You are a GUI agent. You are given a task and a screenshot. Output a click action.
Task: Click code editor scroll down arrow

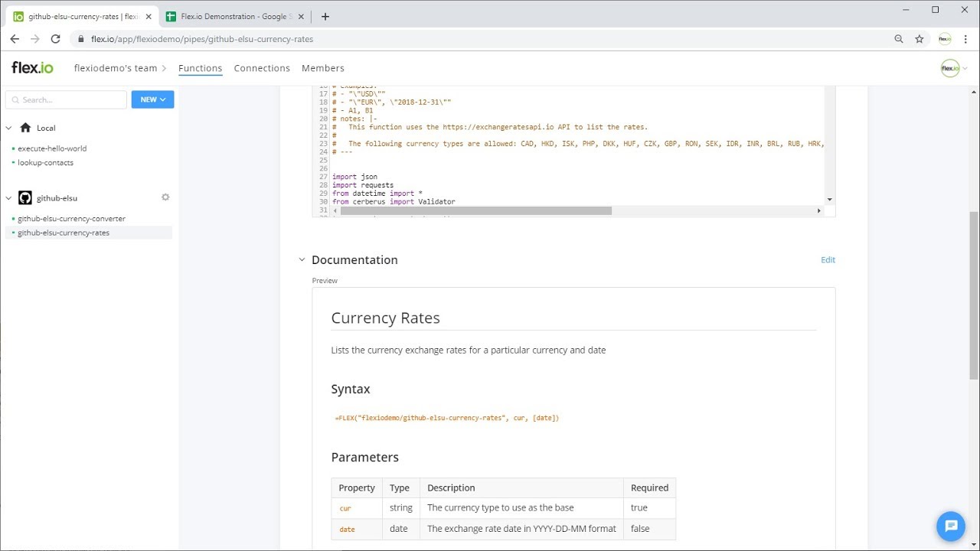coord(830,200)
